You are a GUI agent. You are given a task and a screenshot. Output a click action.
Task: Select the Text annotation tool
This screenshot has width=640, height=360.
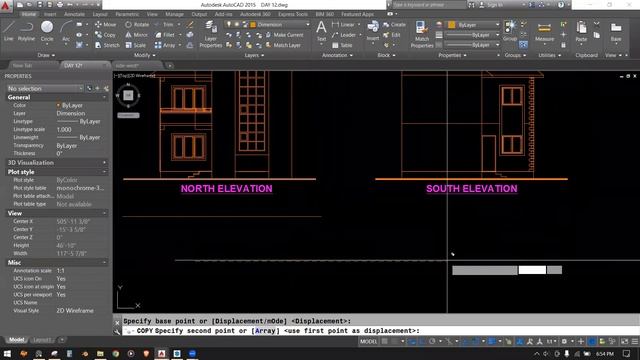click(x=321, y=31)
